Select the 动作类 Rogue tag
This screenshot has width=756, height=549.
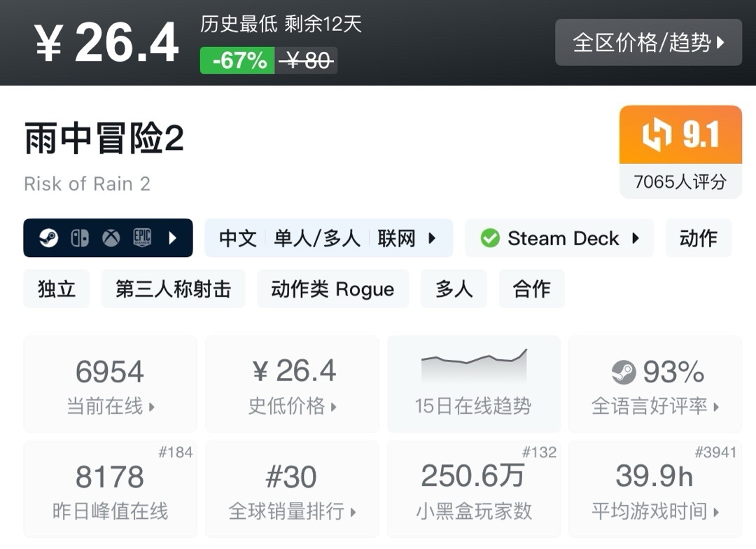pos(332,289)
